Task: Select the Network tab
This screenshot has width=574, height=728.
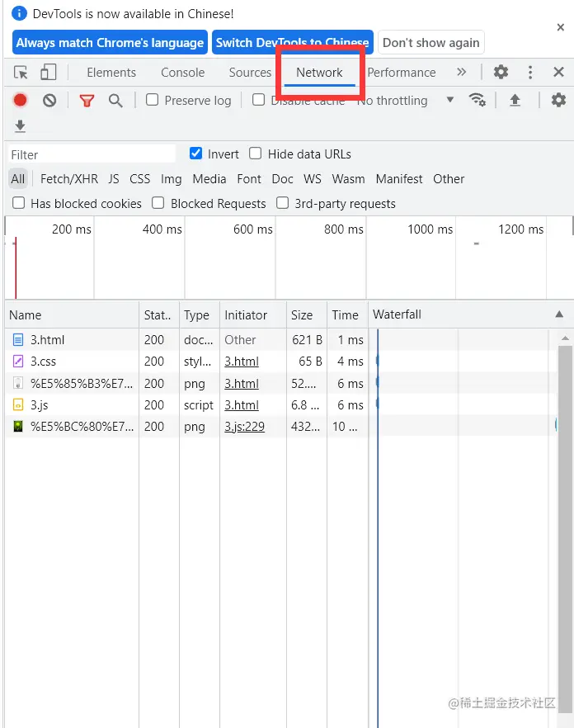Action: click(319, 73)
